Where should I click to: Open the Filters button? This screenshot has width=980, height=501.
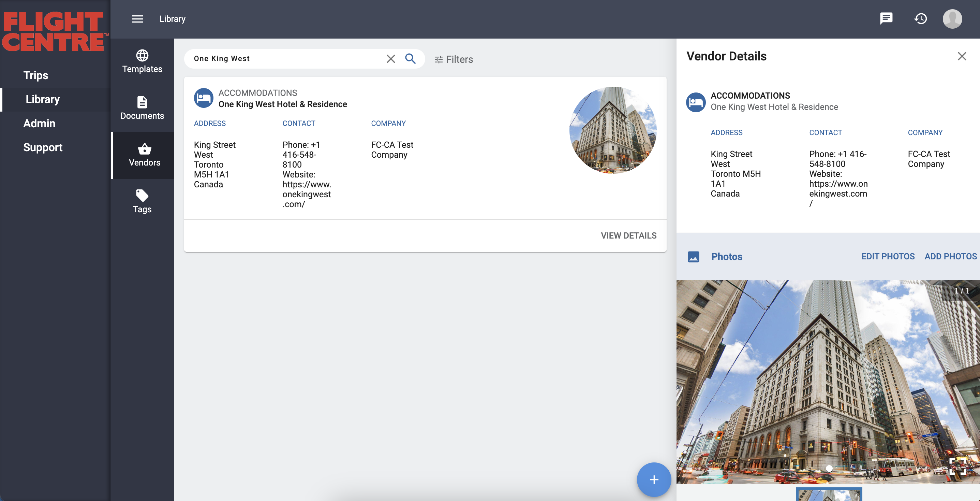pyautogui.click(x=454, y=59)
